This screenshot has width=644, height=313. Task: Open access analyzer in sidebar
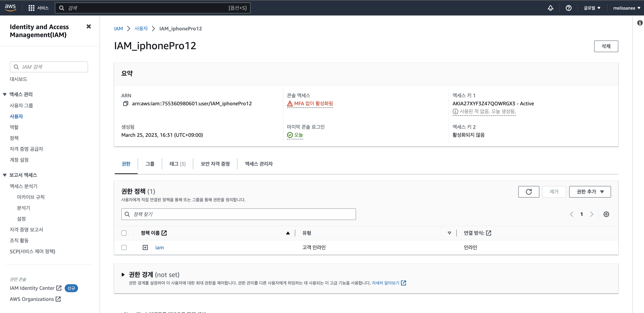(24, 186)
